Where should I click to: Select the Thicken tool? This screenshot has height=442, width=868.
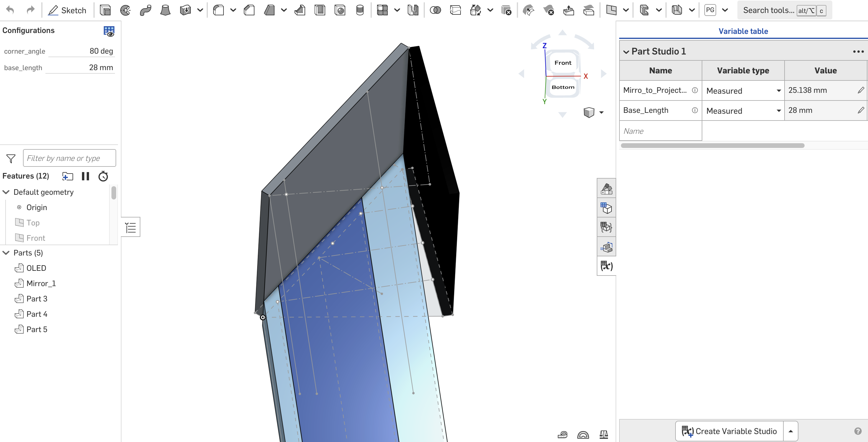[185, 10]
